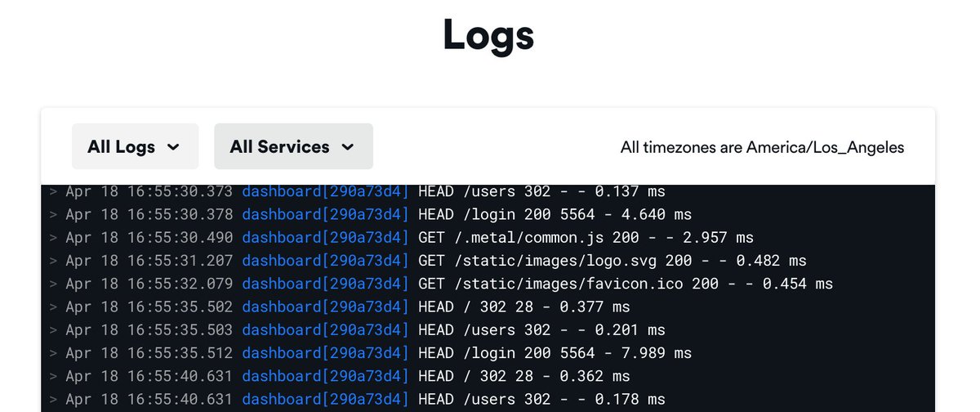Click the Logs page heading
The image size is (980, 412).
[488, 35]
